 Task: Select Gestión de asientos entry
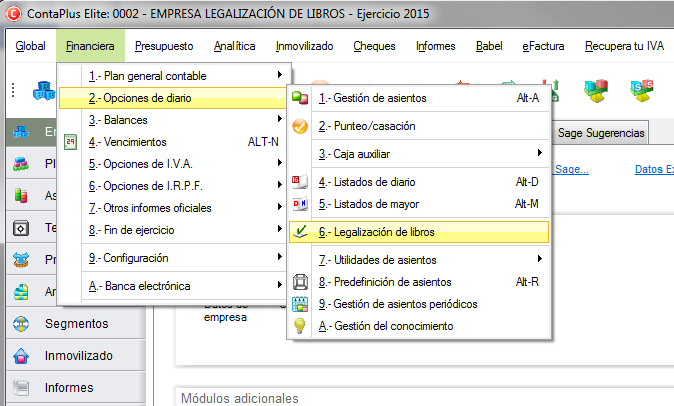[x=419, y=98]
